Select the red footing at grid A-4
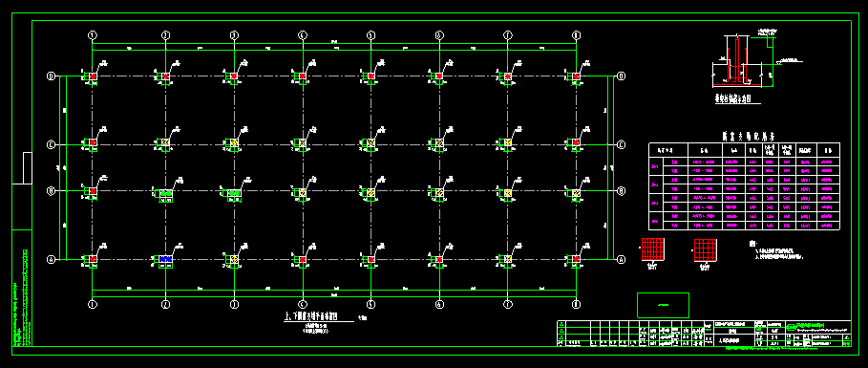The image size is (868, 368). click(303, 259)
